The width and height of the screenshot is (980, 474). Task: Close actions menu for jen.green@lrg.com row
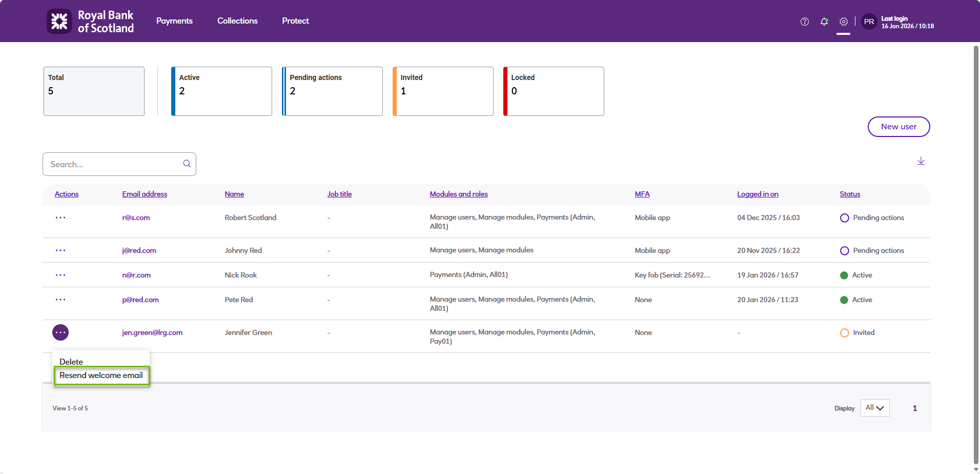click(60, 332)
